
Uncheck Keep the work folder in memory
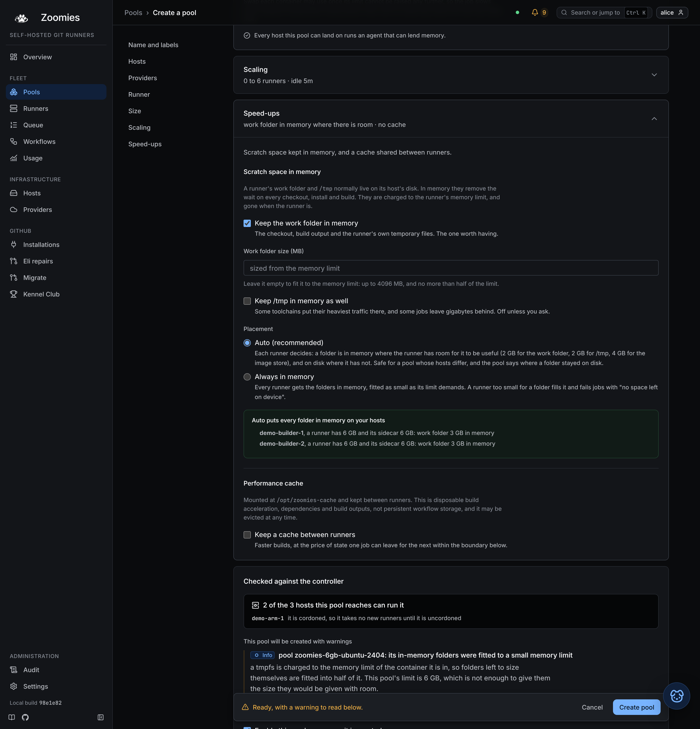click(x=247, y=223)
